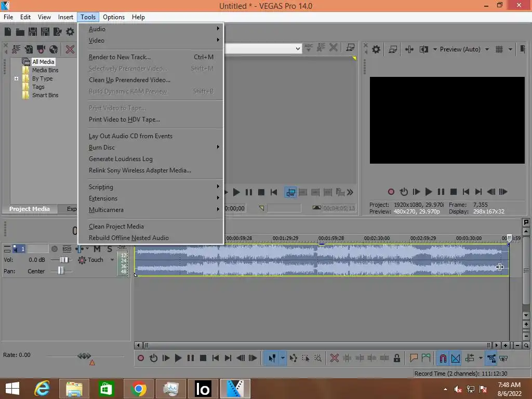
Task: Select the Smart Bins folder
Action: point(45,96)
